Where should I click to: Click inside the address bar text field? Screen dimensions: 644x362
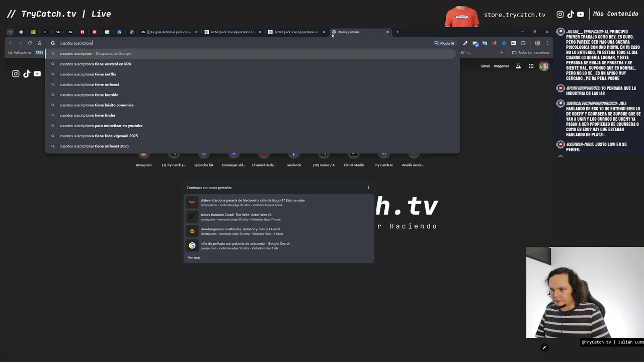click(x=242, y=43)
